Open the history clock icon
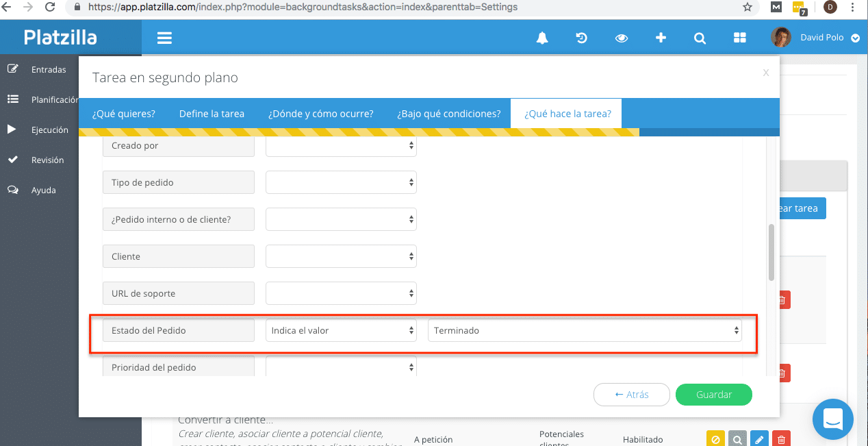Screen dimensions: 868x446 point(581,38)
